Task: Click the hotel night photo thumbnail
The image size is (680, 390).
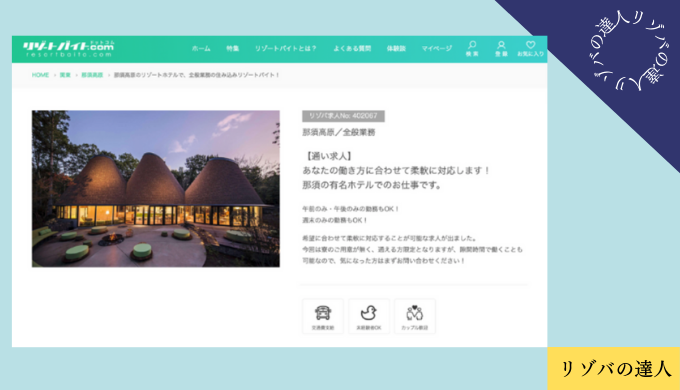Action: coord(156,189)
